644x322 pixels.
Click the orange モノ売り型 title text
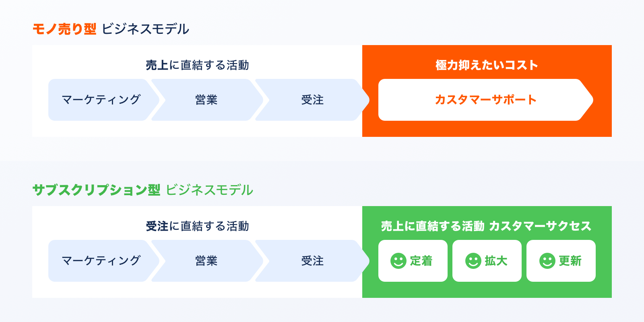64,29
